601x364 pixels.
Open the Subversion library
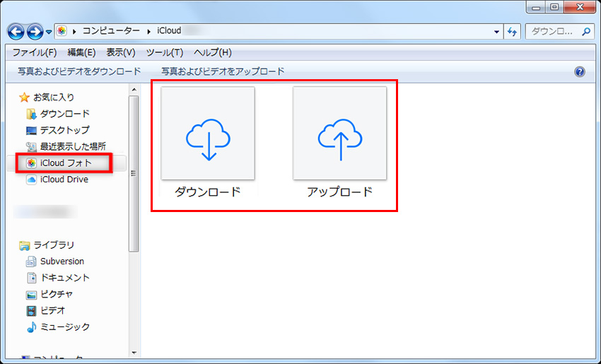(62, 262)
